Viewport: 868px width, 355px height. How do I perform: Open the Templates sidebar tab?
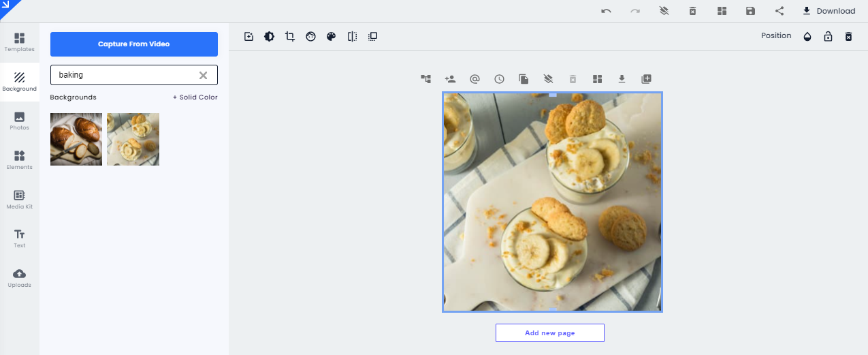19,42
